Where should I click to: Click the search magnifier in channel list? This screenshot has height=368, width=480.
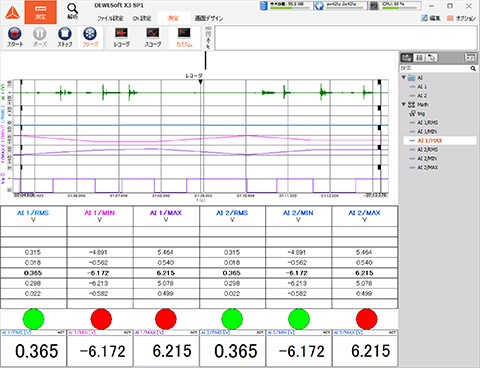coord(473,68)
